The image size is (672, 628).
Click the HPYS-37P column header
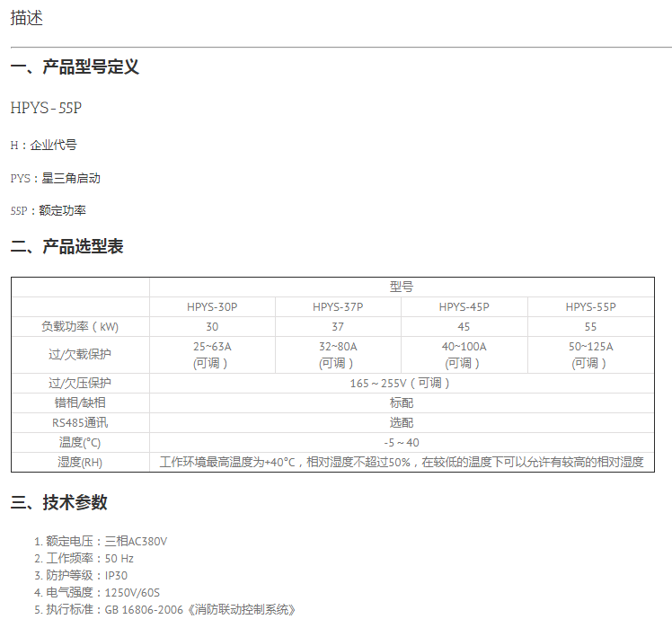click(x=338, y=307)
